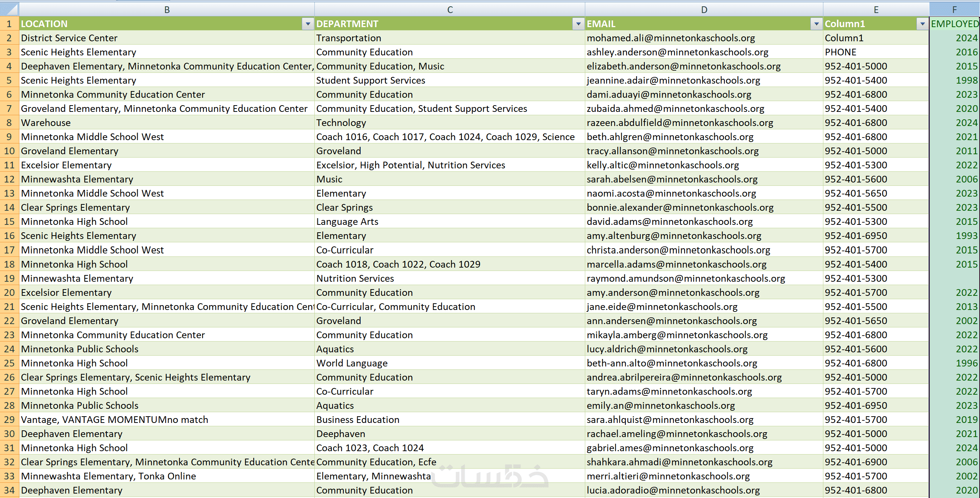Select column D header
This screenshot has height=498, width=980.
click(704, 10)
